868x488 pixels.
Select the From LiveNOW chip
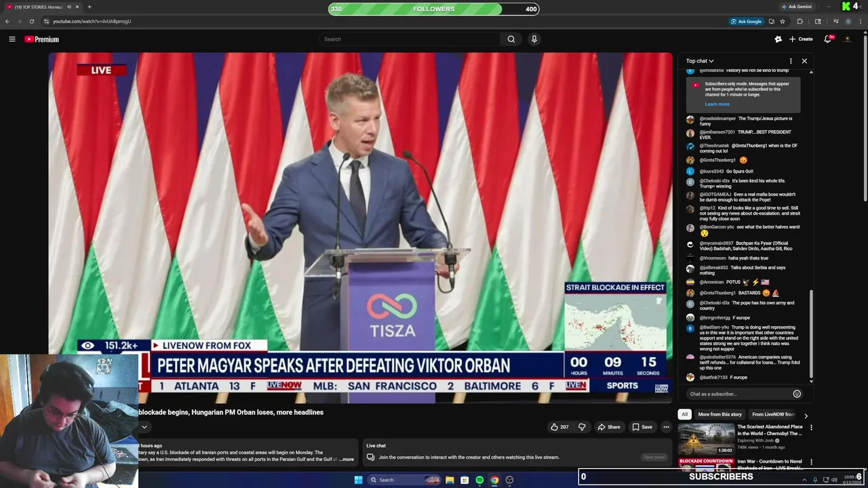click(x=773, y=414)
